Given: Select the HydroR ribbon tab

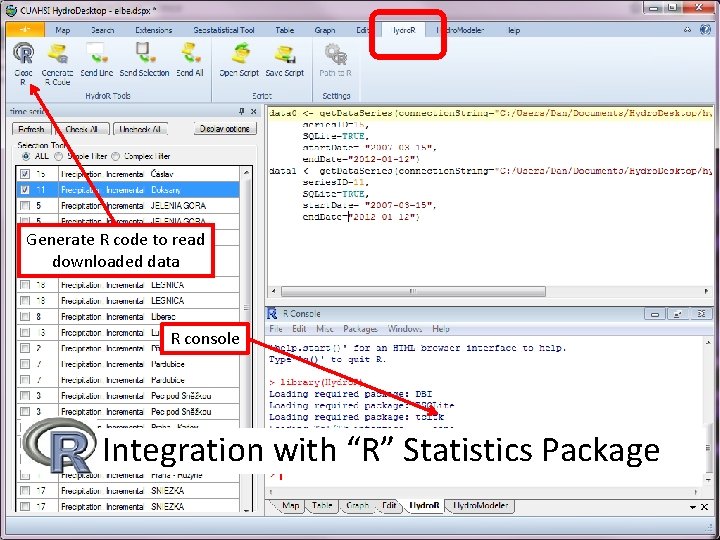Looking at the screenshot, I should pyautogui.click(x=404, y=30).
